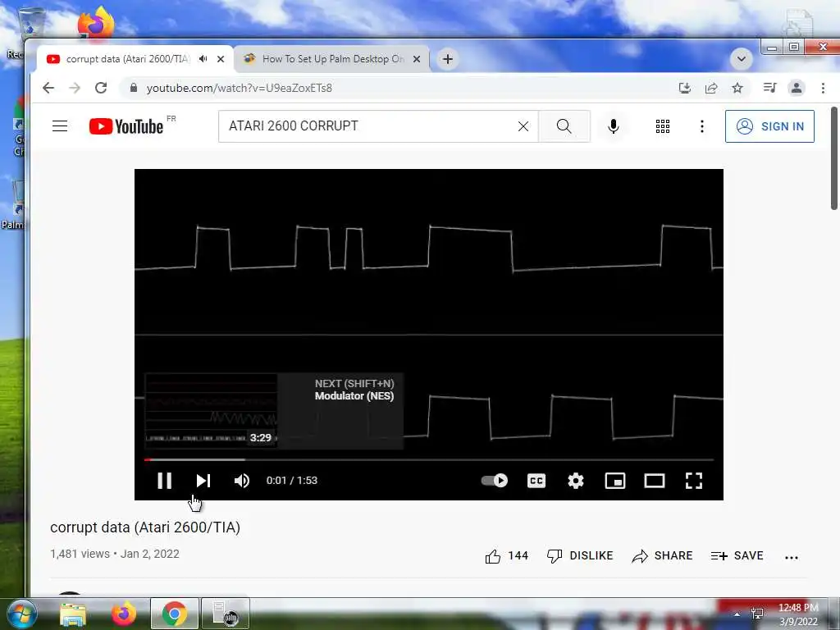Click video title corrupt data (Atari 2600/TIA)
The height and width of the screenshot is (630, 840).
pos(145,527)
